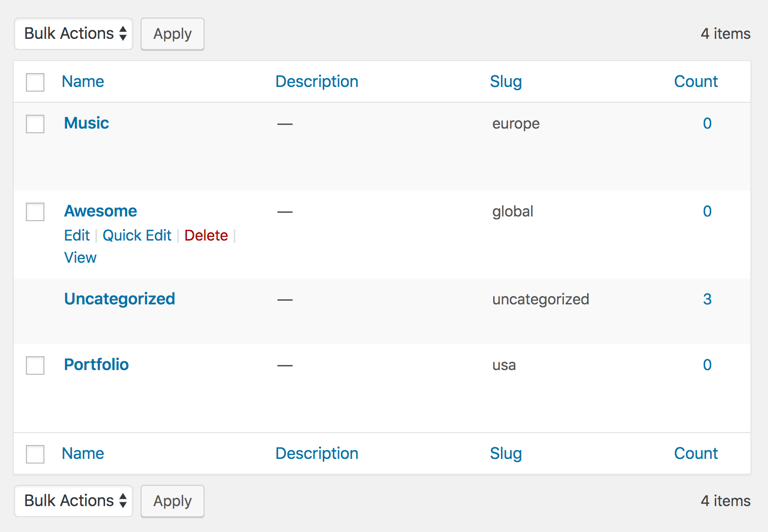The width and height of the screenshot is (768, 532).
Task: Open the bottom Bulk Actions dropdown
Action: click(73, 501)
